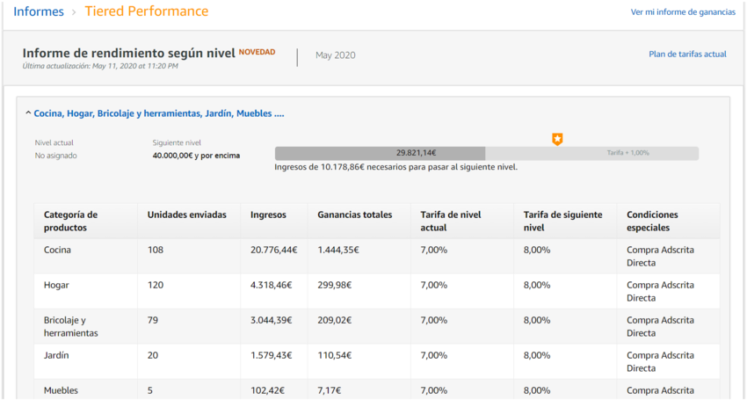Click the NOVEDAD badge
The height and width of the screenshot is (400, 747).
coord(257,52)
